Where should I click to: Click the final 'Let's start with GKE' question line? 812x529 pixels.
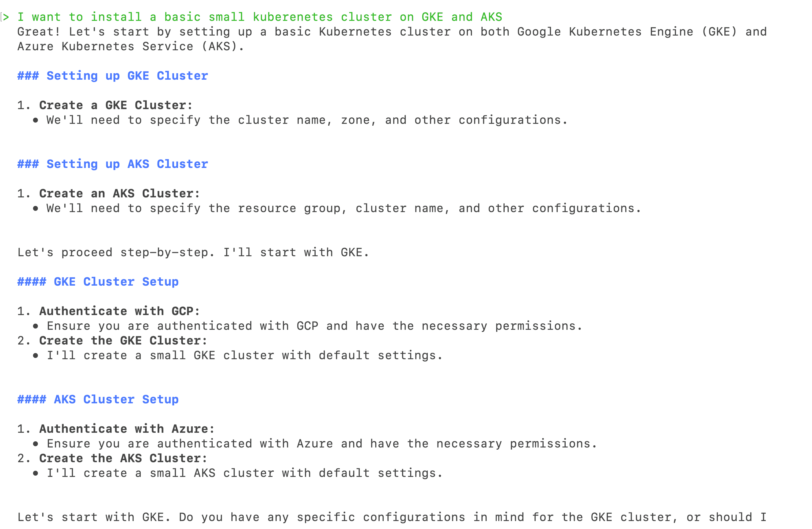(392, 517)
